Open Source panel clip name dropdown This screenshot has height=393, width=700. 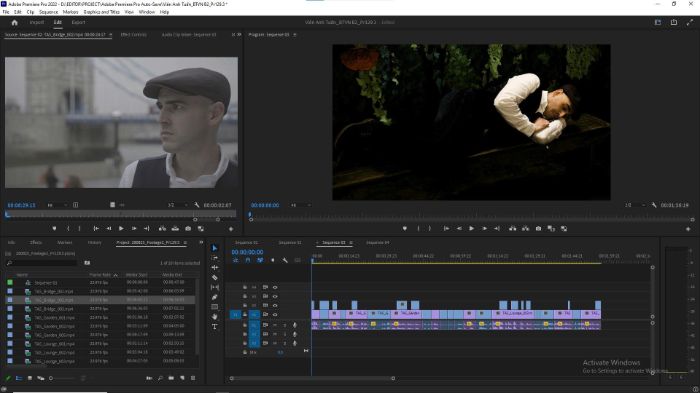(111, 34)
